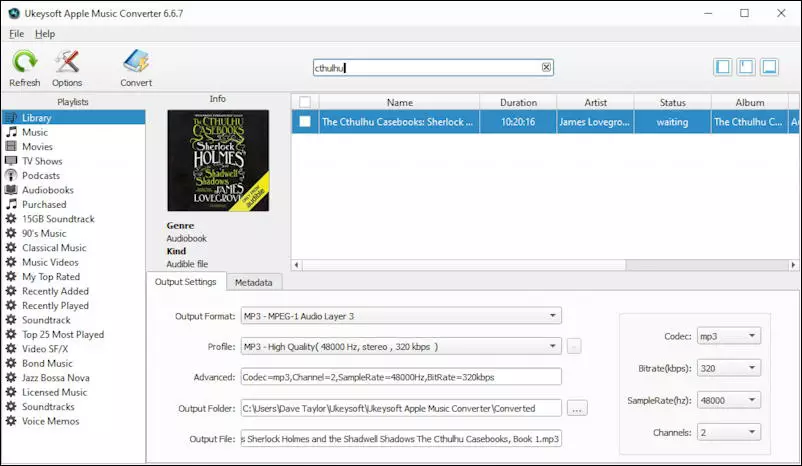
Task: Click the browse button for Output Folder
Action: (576, 408)
